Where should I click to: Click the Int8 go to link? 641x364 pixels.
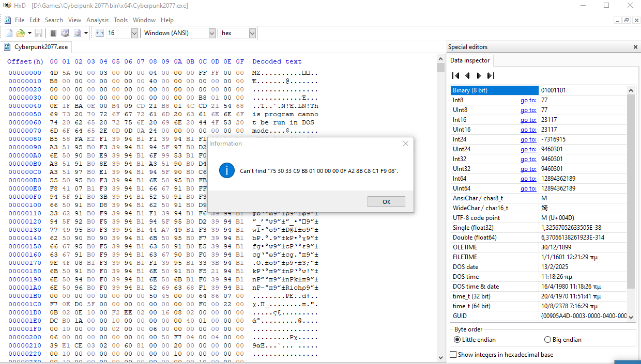click(x=528, y=100)
